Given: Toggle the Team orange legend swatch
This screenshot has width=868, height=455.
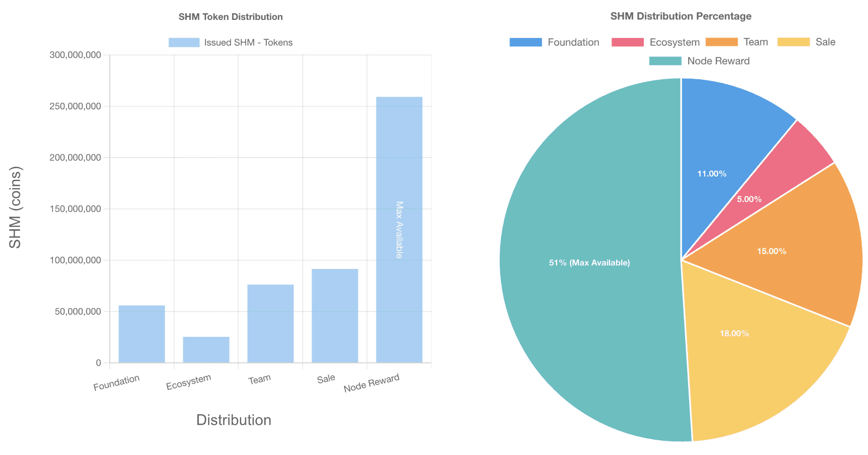Looking at the screenshot, I should tap(722, 42).
